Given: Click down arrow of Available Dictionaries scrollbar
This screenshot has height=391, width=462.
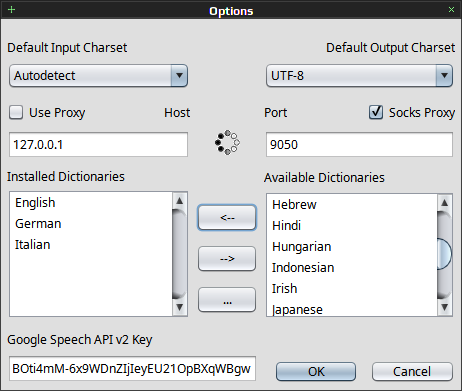Looking at the screenshot, I should 444,307.
